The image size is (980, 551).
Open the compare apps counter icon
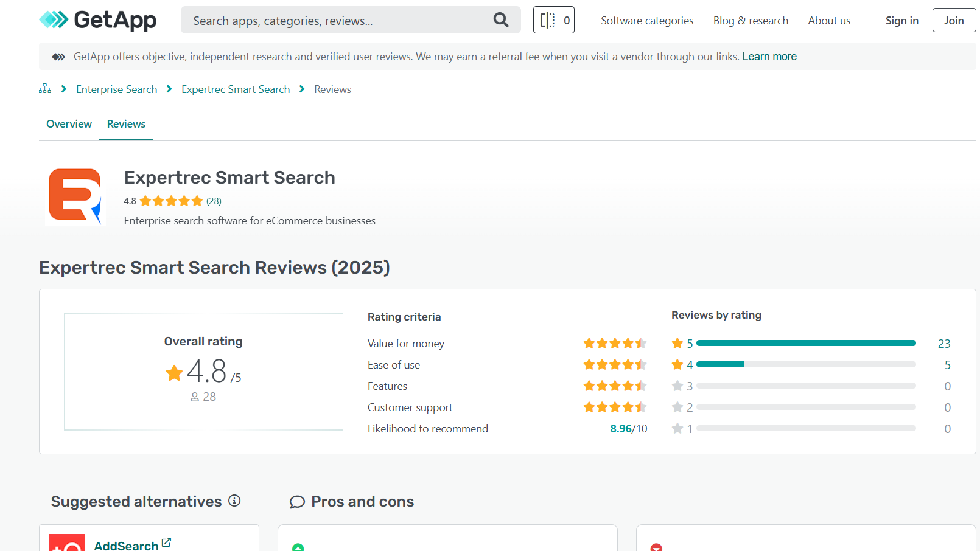[553, 20]
